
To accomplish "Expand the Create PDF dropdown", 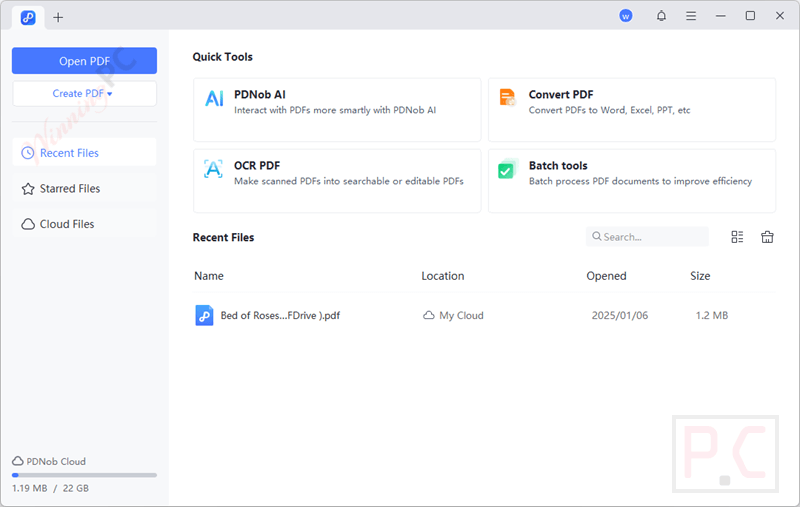I will point(84,94).
